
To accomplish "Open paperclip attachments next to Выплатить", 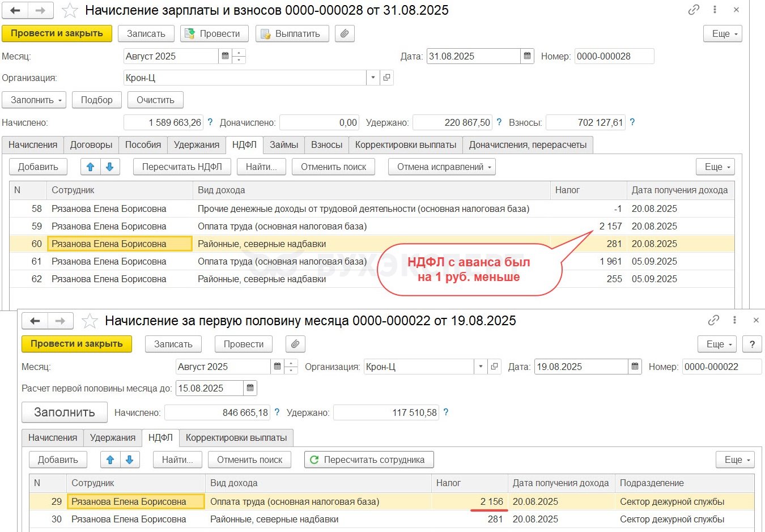I will pyautogui.click(x=345, y=33).
